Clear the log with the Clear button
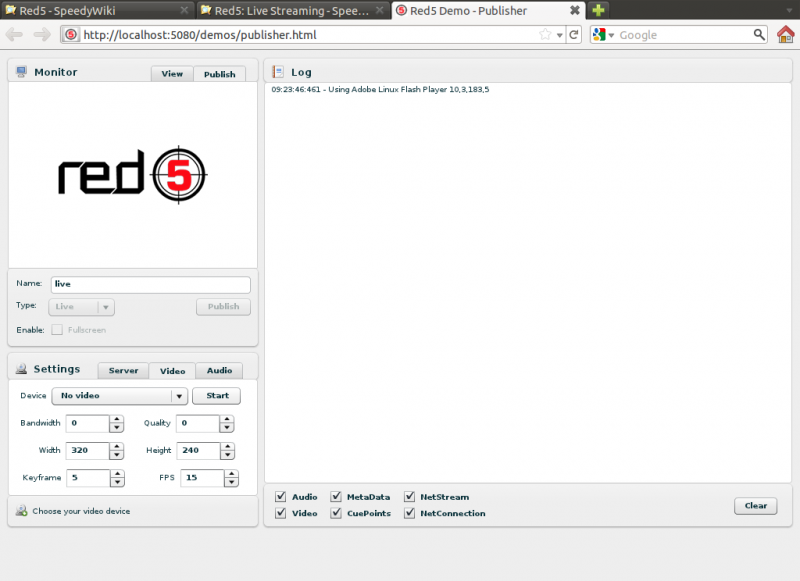Screen dimensions: 800x581 [755, 505]
